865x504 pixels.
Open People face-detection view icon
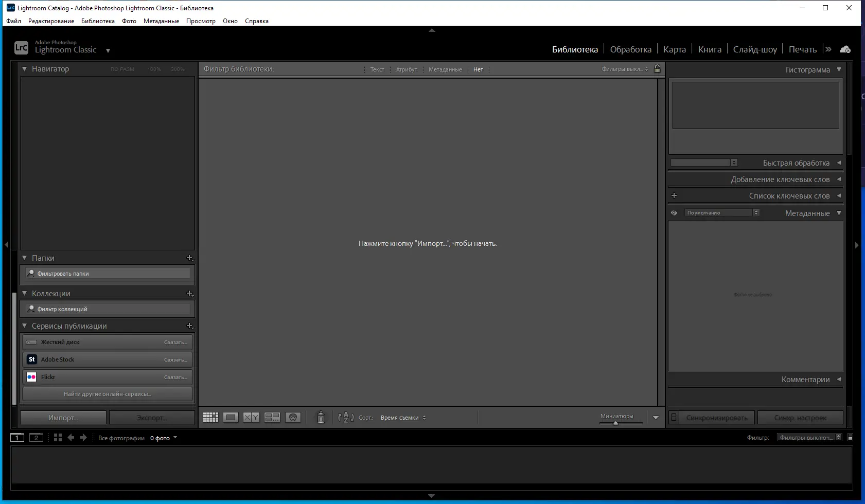[x=293, y=418]
